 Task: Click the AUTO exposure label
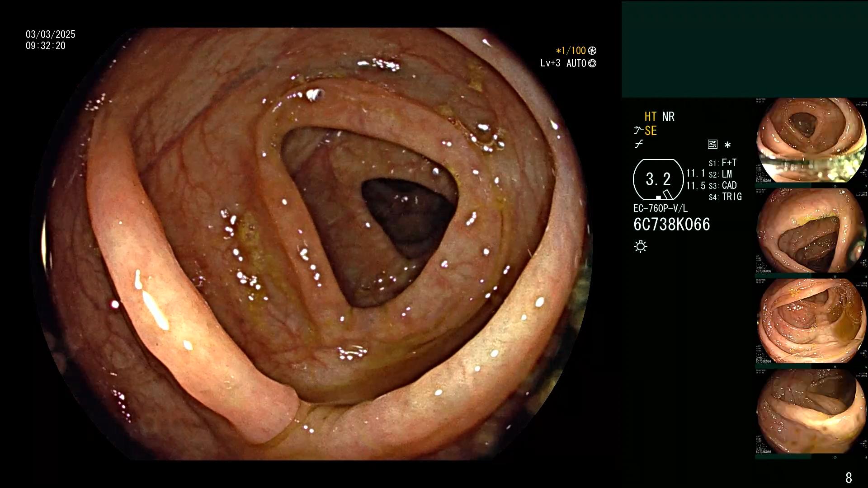pos(576,63)
